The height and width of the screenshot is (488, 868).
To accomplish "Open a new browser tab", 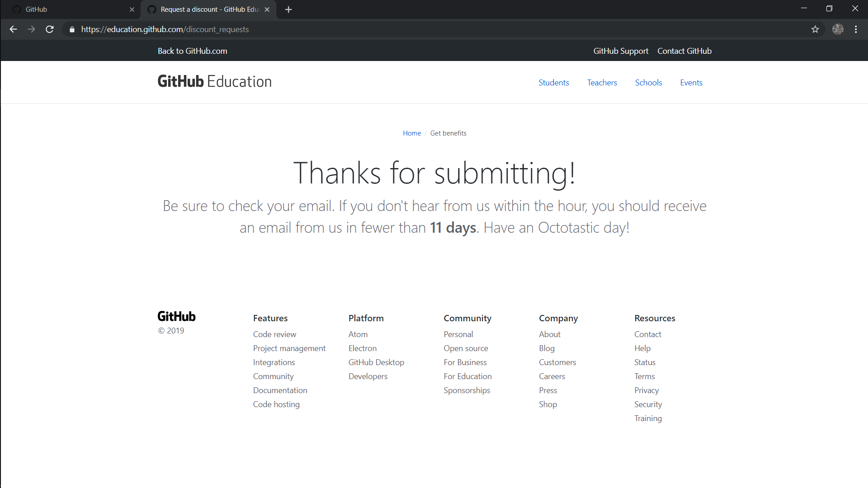I will coord(288,9).
